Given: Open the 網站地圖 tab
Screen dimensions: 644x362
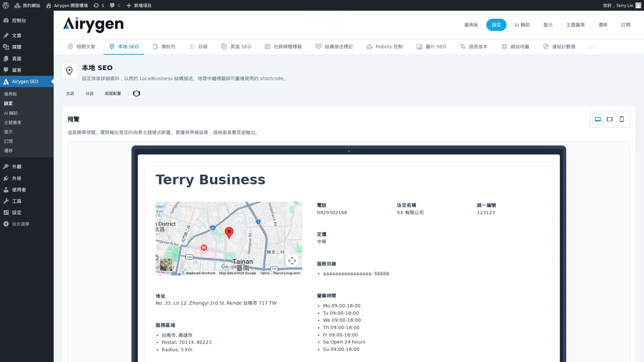Looking at the screenshot, I should click(516, 47).
